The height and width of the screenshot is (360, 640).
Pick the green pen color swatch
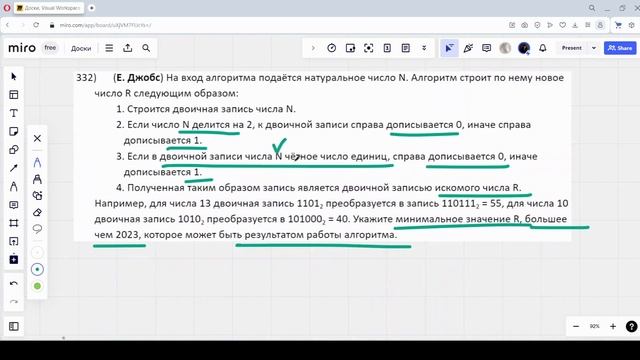pyautogui.click(x=37, y=286)
